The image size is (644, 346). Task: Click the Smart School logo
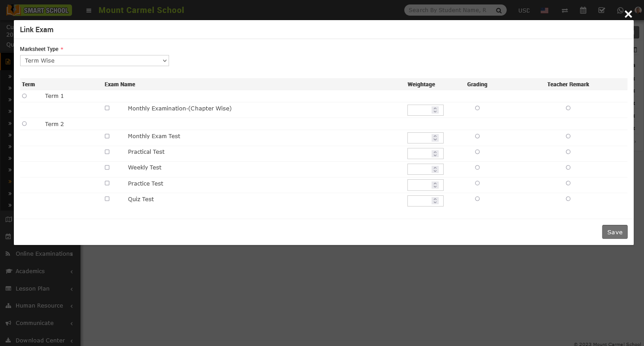[39, 10]
